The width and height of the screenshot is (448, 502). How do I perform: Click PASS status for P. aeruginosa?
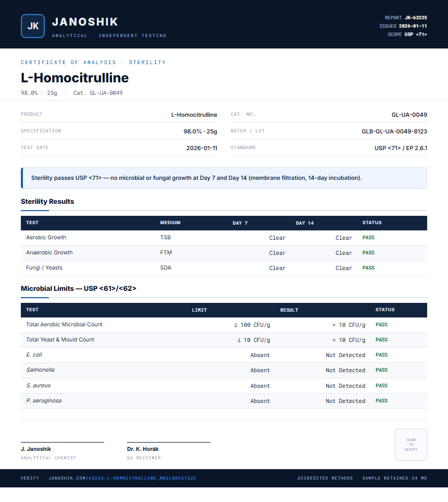click(381, 401)
